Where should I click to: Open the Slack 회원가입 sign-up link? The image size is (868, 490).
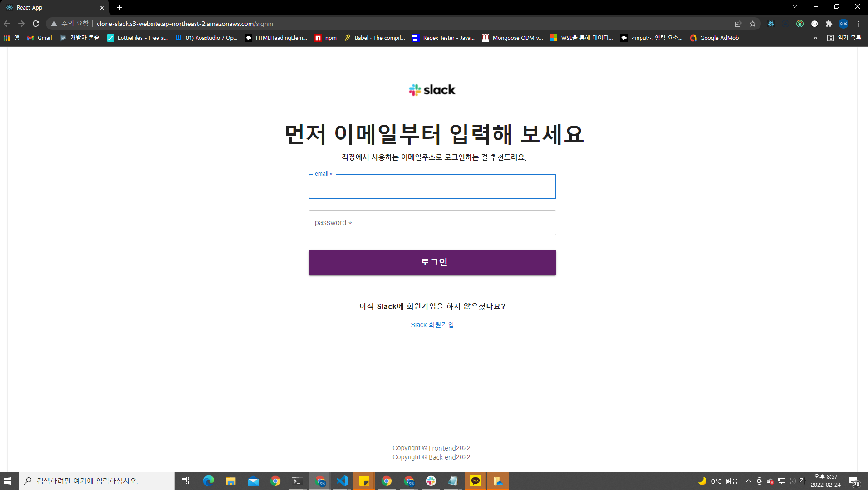[x=432, y=325]
